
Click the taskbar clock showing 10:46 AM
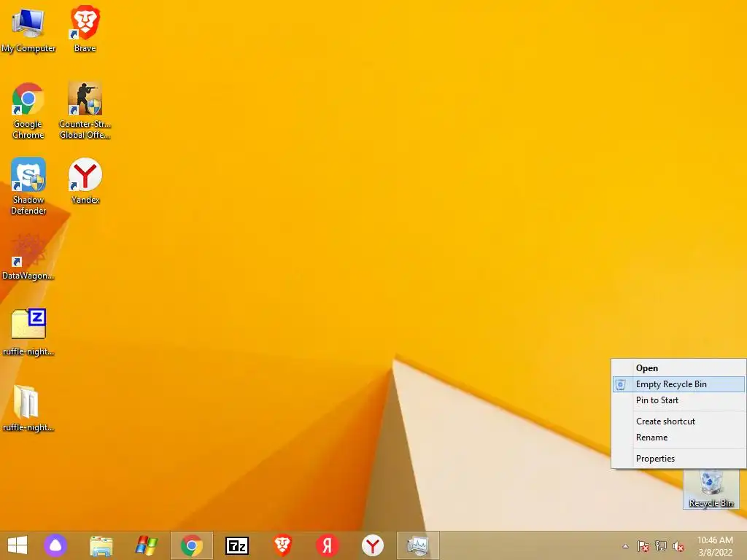coord(715,546)
